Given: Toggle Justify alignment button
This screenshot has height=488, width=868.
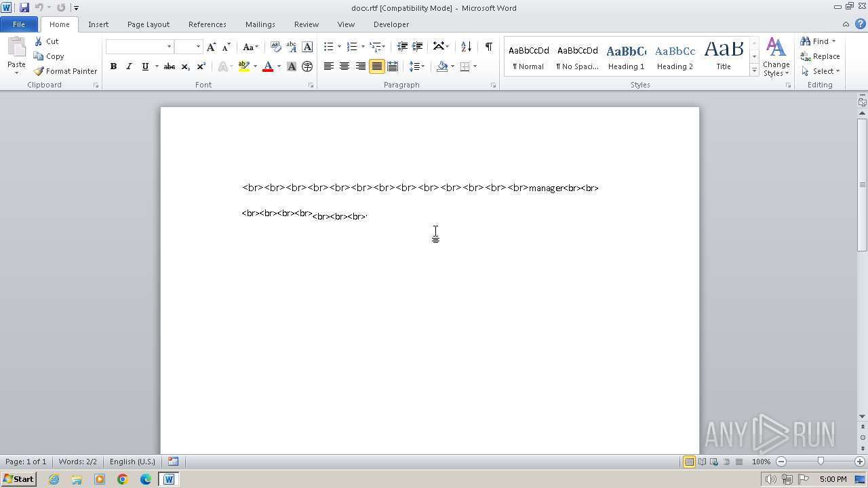Looking at the screenshot, I should click(376, 66).
